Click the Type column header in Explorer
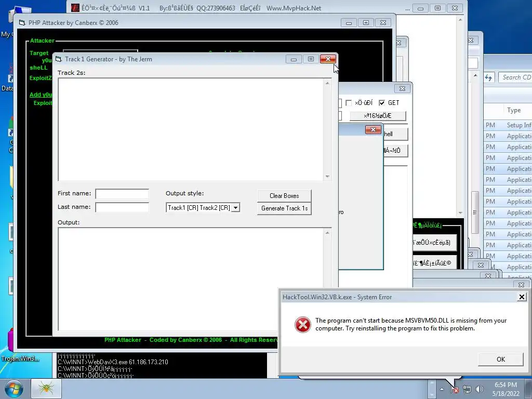Screen dimensions: 532x399 (514, 110)
